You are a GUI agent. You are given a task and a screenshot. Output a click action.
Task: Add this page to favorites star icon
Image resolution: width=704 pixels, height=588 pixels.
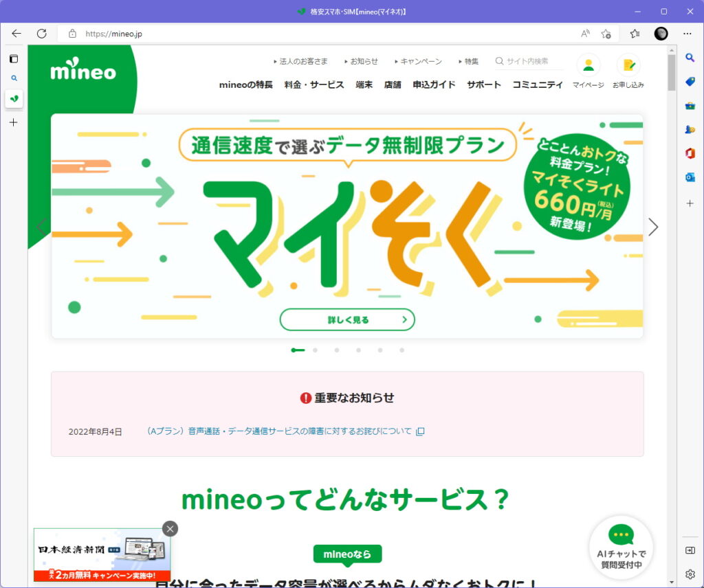pos(606,34)
